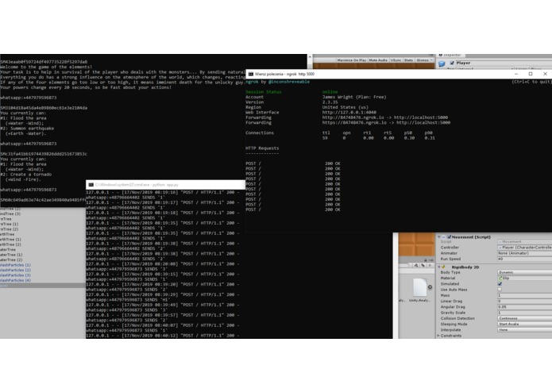Toggle the Player active checkbox in Inspector
This screenshot has height=392, width=552.
point(452,63)
